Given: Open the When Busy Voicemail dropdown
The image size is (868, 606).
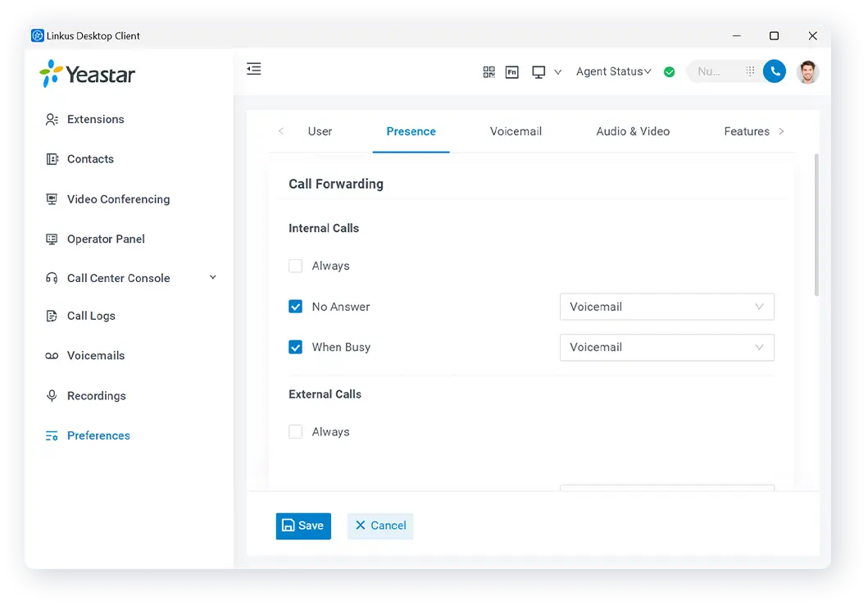Looking at the screenshot, I should tap(666, 348).
